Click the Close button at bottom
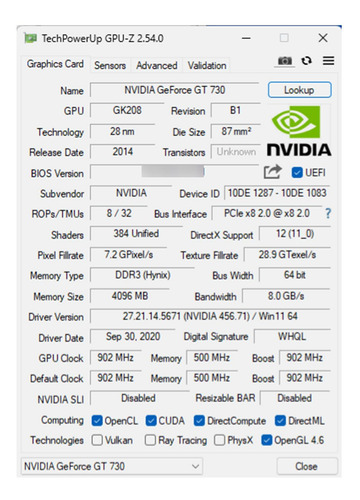The width and height of the screenshot is (360, 500). point(307,466)
